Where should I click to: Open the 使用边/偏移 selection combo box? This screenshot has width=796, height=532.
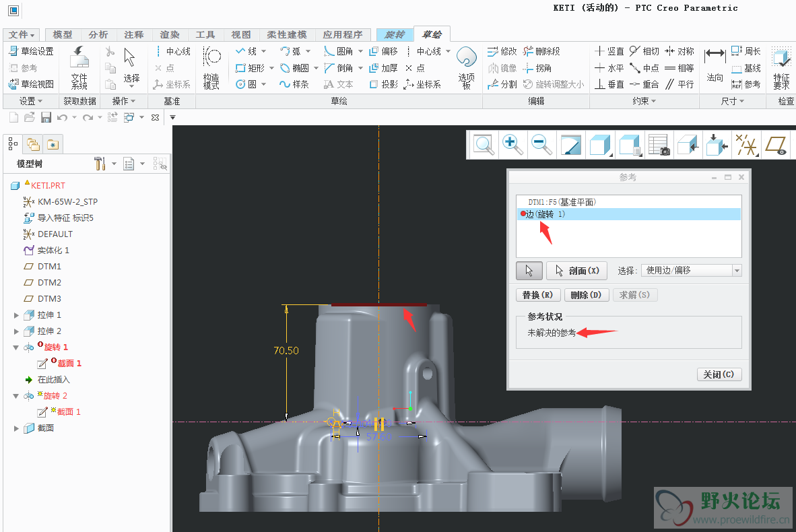(692, 271)
